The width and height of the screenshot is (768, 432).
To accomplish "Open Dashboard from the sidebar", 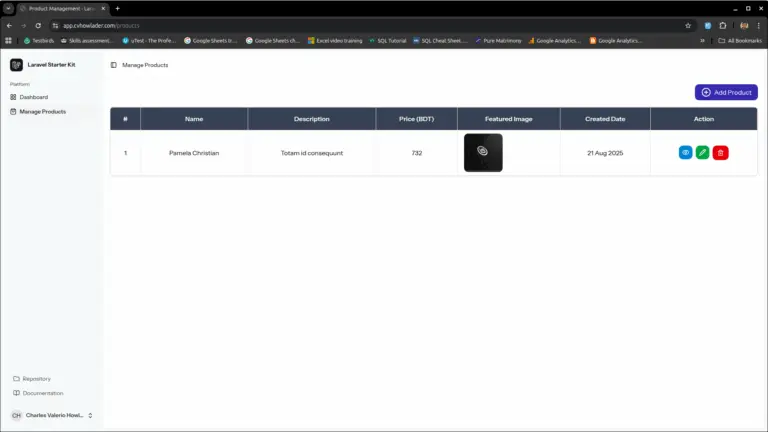I will tap(34, 97).
